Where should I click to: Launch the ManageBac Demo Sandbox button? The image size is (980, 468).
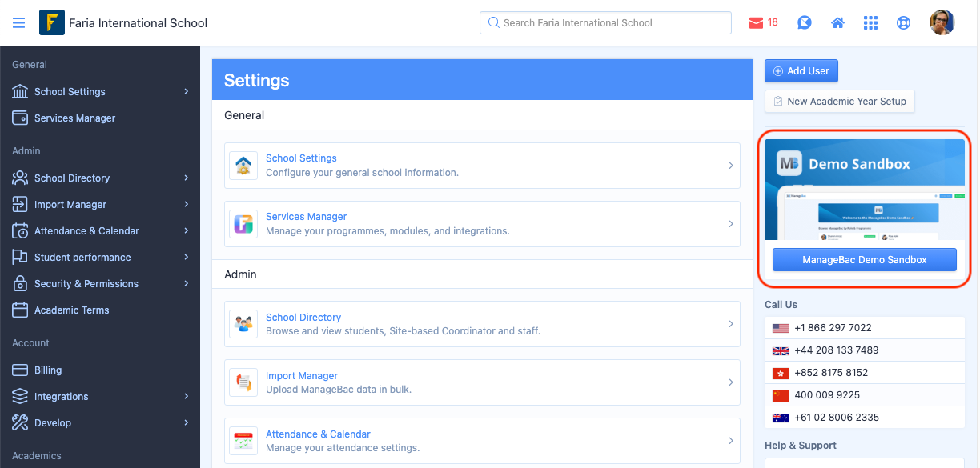[865, 260]
